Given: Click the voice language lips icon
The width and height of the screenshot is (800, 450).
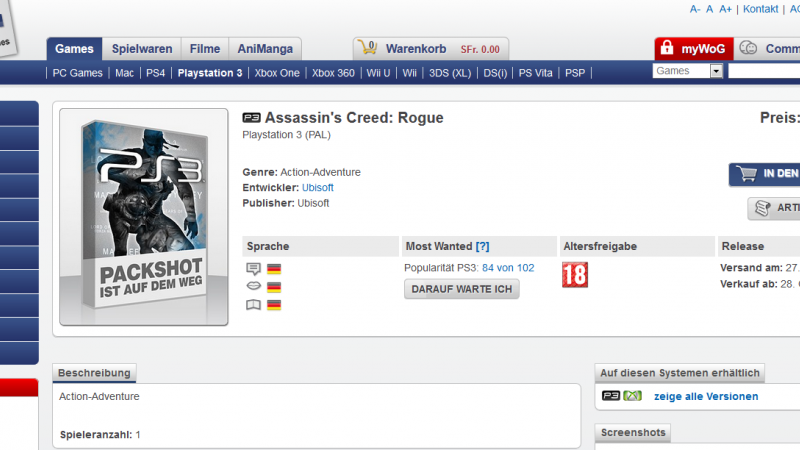Looking at the screenshot, I should [x=254, y=286].
